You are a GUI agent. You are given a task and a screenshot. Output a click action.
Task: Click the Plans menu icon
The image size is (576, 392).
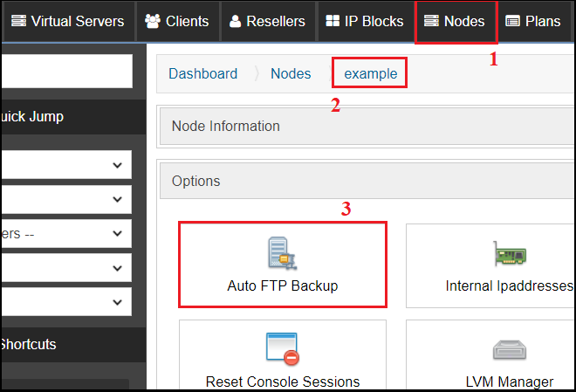coord(513,21)
